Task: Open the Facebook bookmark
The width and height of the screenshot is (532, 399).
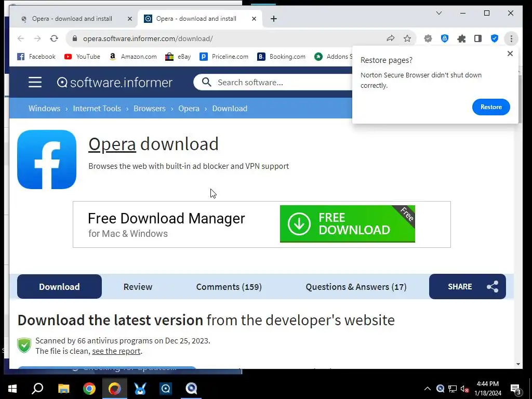Action: tap(36, 57)
